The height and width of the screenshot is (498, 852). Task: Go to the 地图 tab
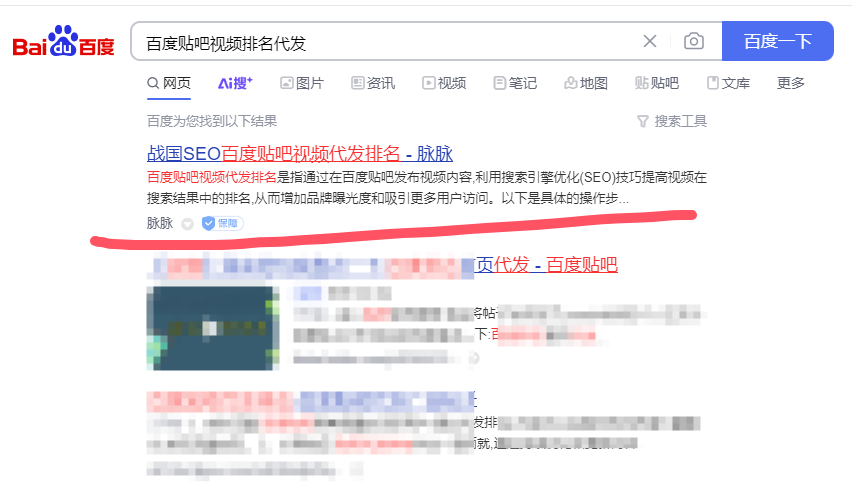(x=586, y=83)
